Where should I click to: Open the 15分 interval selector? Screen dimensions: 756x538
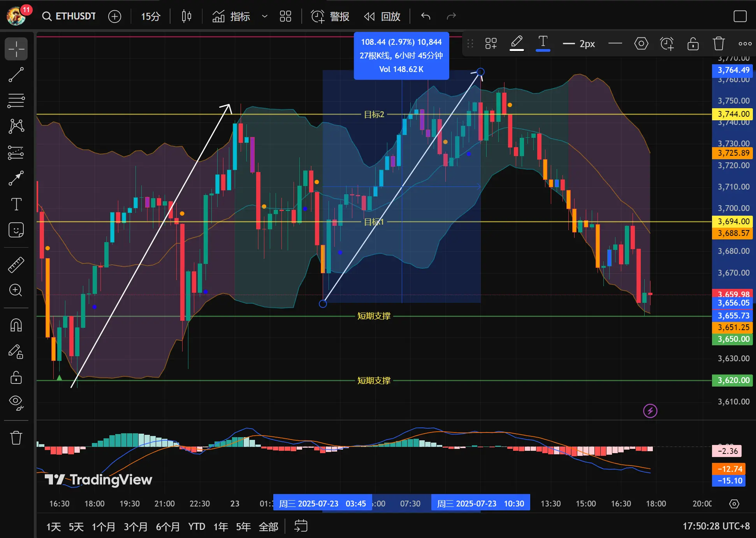(x=151, y=16)
